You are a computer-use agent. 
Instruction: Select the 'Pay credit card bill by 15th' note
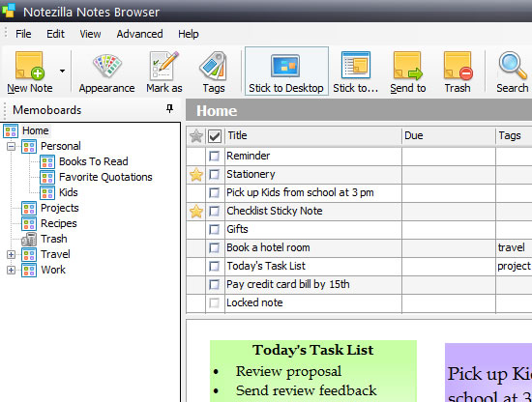287,284
